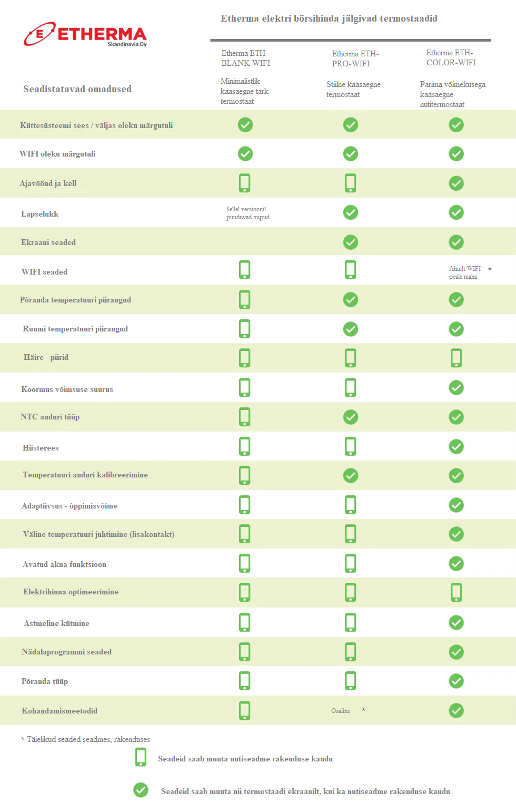Click the Ainult WIFI peale maha note

tap(465, 272)
